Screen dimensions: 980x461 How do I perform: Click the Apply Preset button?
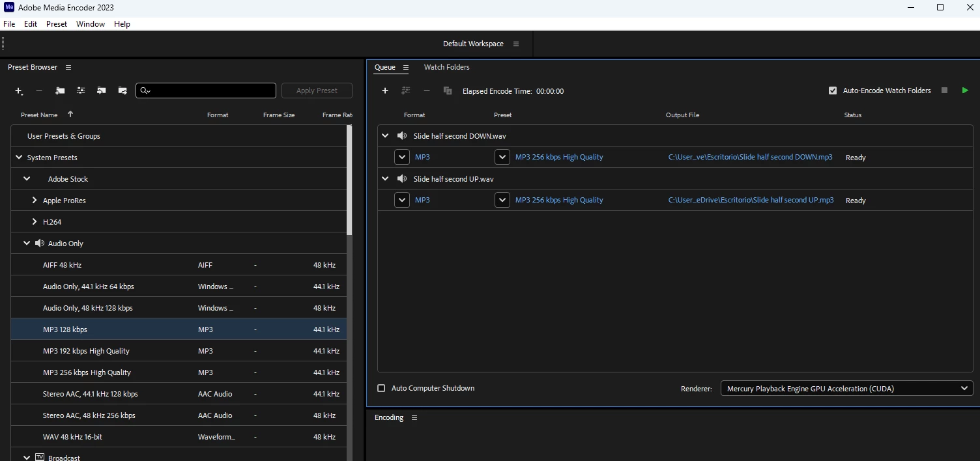[317, 91]
